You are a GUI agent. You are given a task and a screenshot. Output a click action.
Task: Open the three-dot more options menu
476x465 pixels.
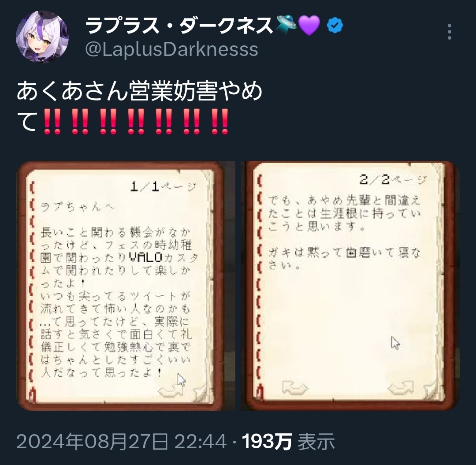(449, 32)
